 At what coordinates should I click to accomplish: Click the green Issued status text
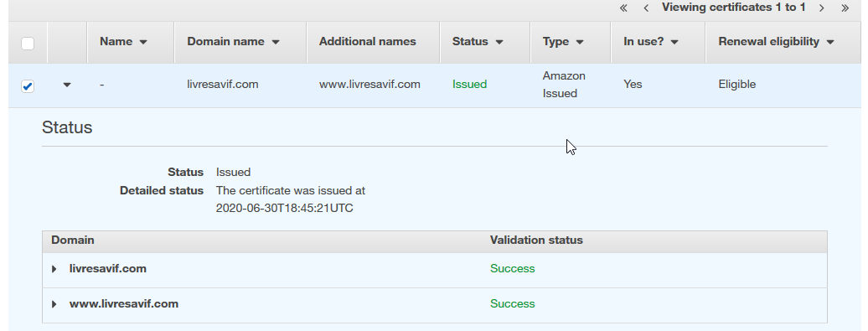[x=469, y=84]
